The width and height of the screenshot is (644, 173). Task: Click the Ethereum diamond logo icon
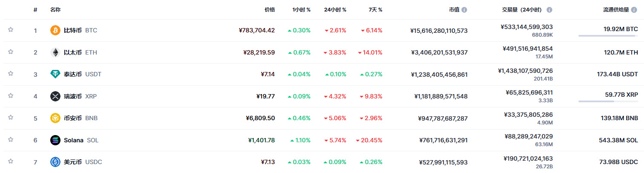tap(55, 52)
